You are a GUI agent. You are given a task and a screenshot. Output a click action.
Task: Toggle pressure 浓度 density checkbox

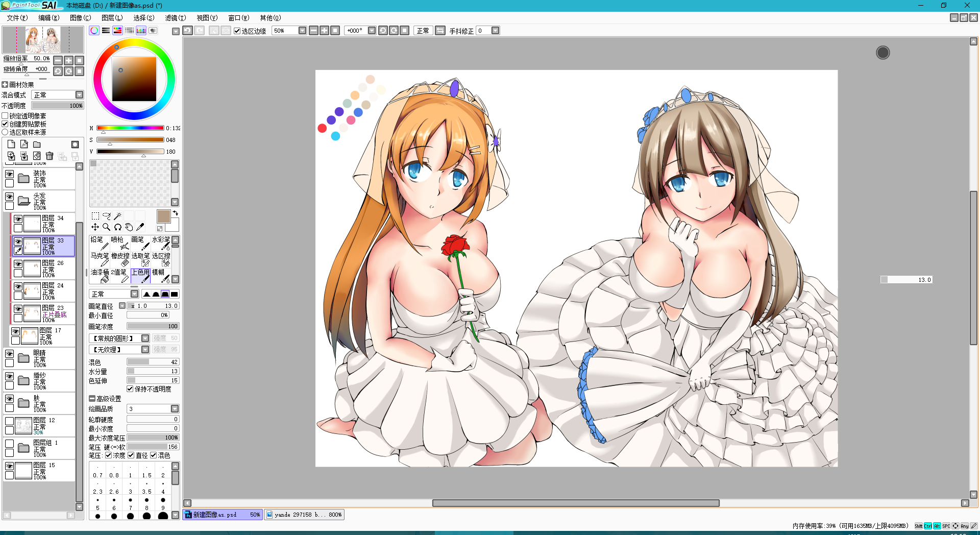(x=108, y=455)
